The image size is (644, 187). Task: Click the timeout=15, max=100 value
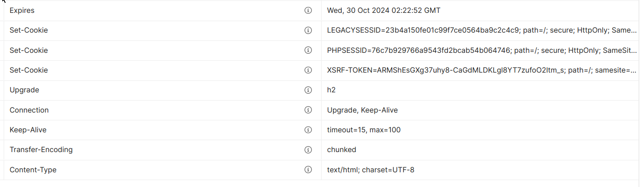[363, 130]
